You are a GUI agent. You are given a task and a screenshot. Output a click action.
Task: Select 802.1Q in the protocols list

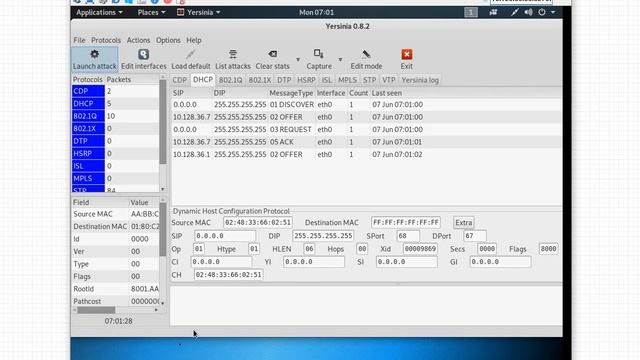coord(88,116)
